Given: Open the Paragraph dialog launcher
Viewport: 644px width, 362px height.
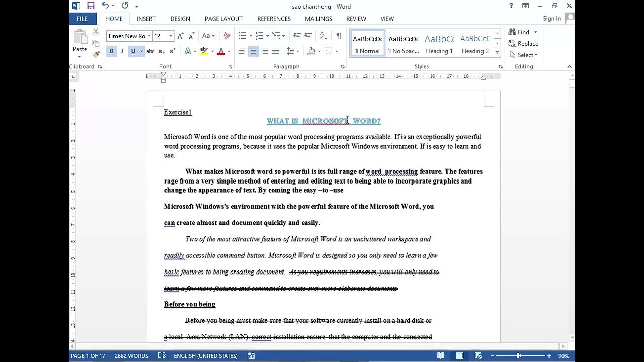Looking at the screenshot, I should (x=343, y=67).
